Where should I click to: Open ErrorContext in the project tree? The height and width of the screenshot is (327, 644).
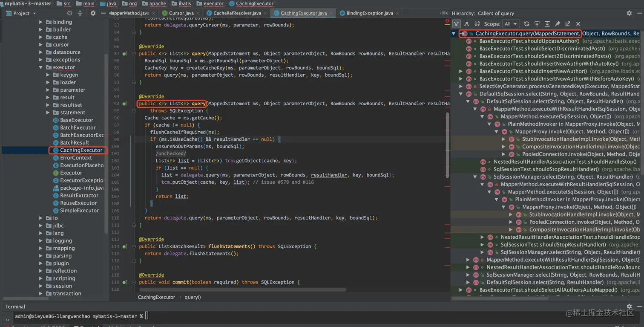(72, 158)
